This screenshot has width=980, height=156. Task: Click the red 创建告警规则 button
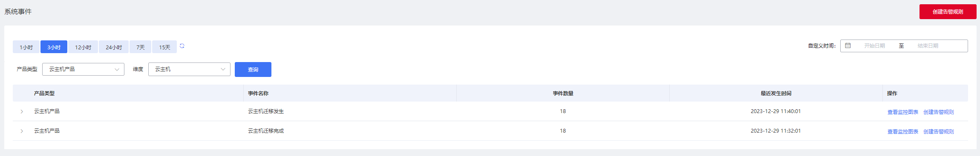pyautogui.click(x=948, y=12)
